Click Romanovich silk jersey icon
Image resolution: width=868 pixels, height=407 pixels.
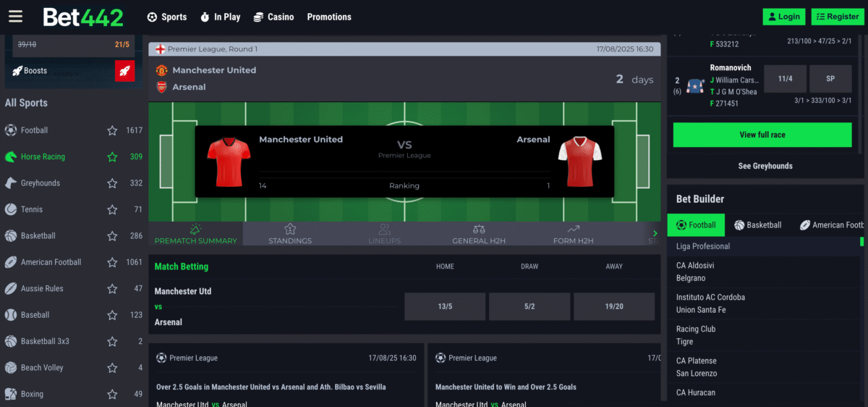click(x=696, y=86)
